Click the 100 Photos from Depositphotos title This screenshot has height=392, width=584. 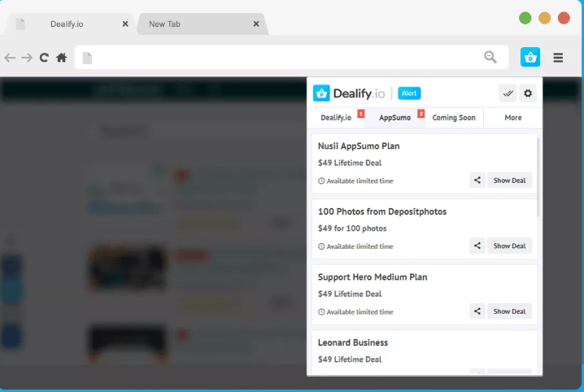(x=382, y=211)
